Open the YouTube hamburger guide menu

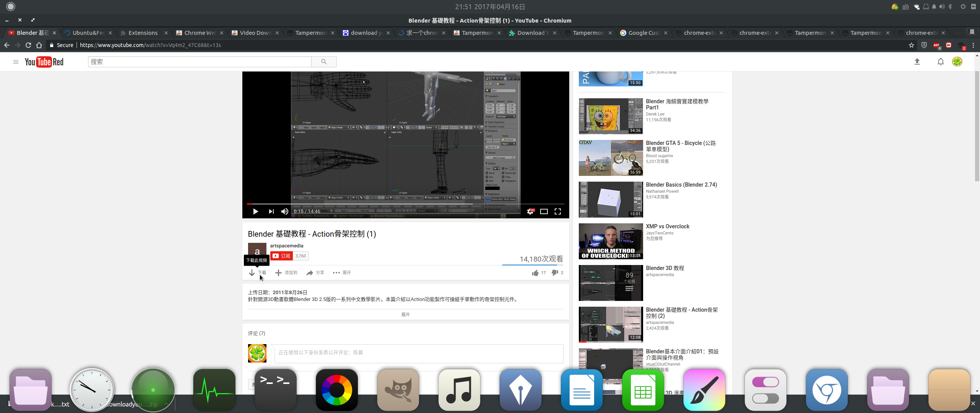coord(16,62)
